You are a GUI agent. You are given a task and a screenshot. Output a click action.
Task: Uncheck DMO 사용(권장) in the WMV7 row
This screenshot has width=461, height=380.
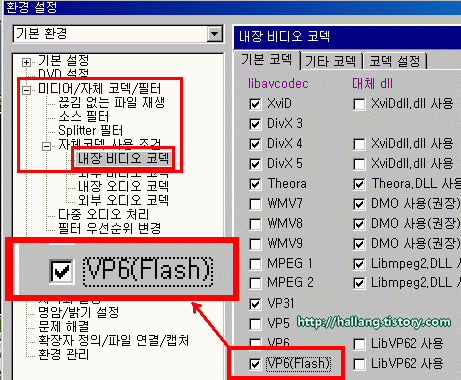[x=359, y=204]
